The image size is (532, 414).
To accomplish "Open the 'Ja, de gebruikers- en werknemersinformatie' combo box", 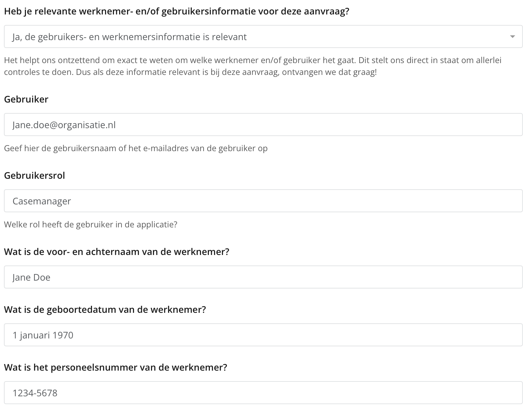I will [x=263, y=36].
